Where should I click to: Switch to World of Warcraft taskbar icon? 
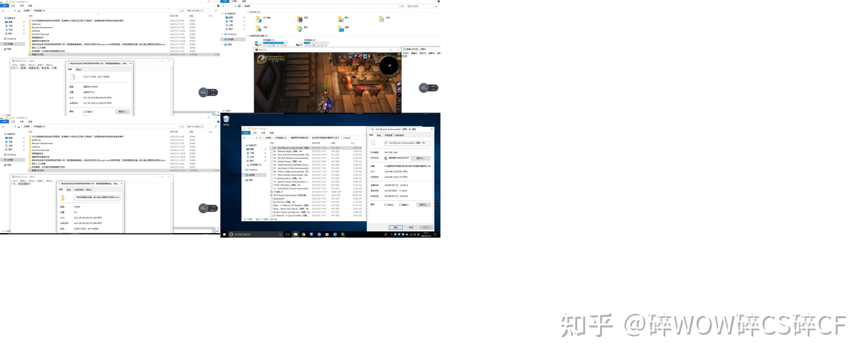click(x=343, y=234)
